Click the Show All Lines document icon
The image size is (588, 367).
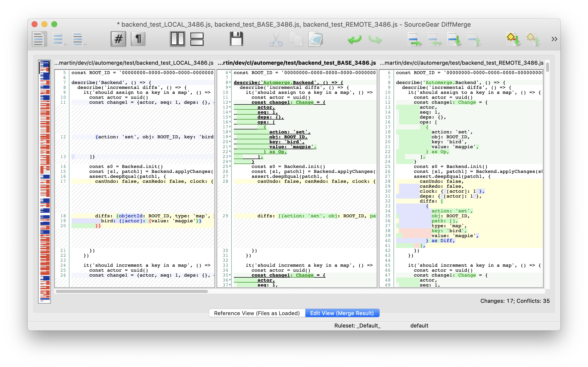coord(39,39)
